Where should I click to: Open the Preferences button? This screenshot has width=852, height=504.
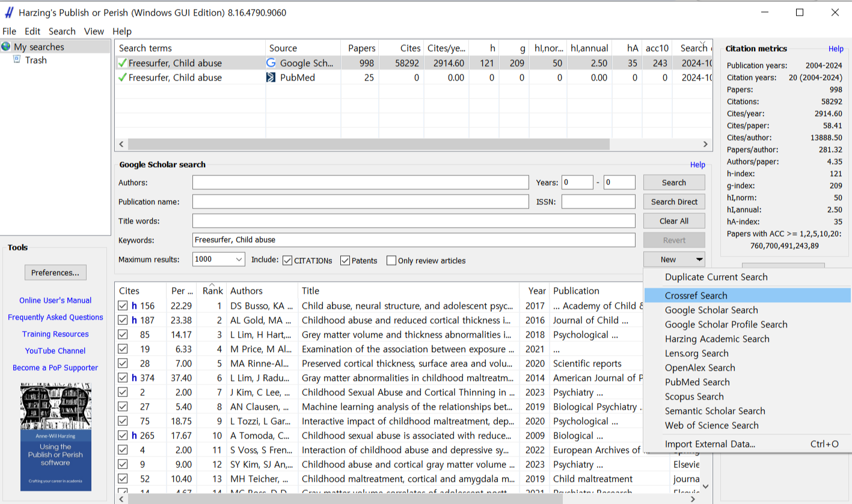55,273
